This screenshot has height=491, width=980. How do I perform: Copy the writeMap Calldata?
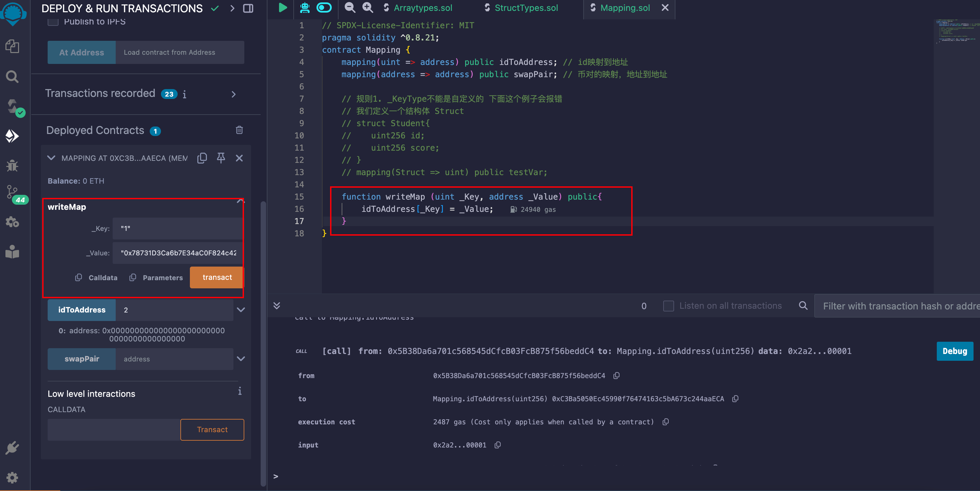(x=78, y=277)
